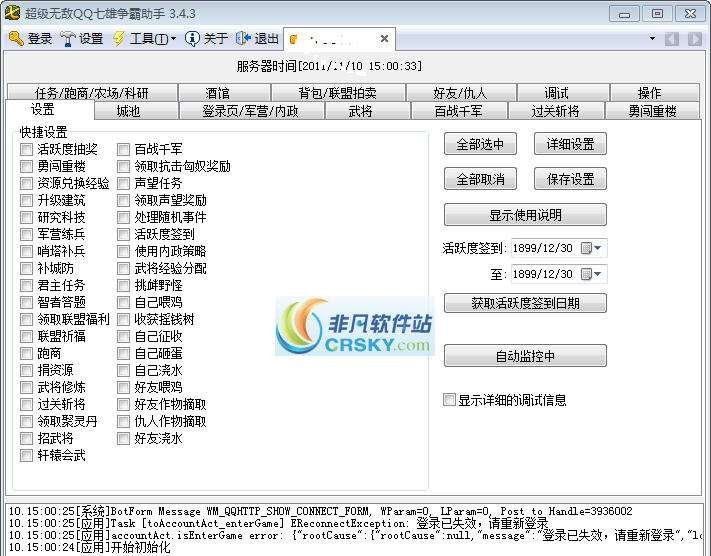The width and height of the screenshot is (711, 556).
Task: Check 处理随机事件 option
Action: pos(123,217)
